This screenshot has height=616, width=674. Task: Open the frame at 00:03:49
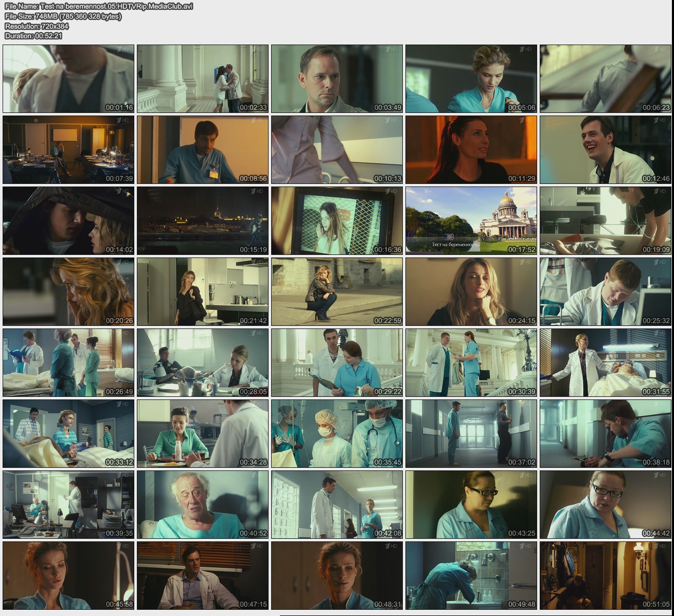pos(337,79)
